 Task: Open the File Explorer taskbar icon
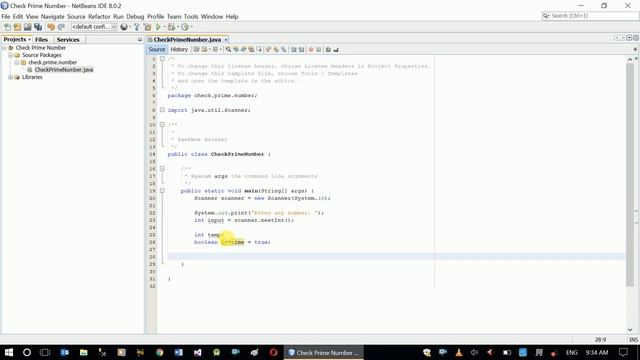click(84, 352)
